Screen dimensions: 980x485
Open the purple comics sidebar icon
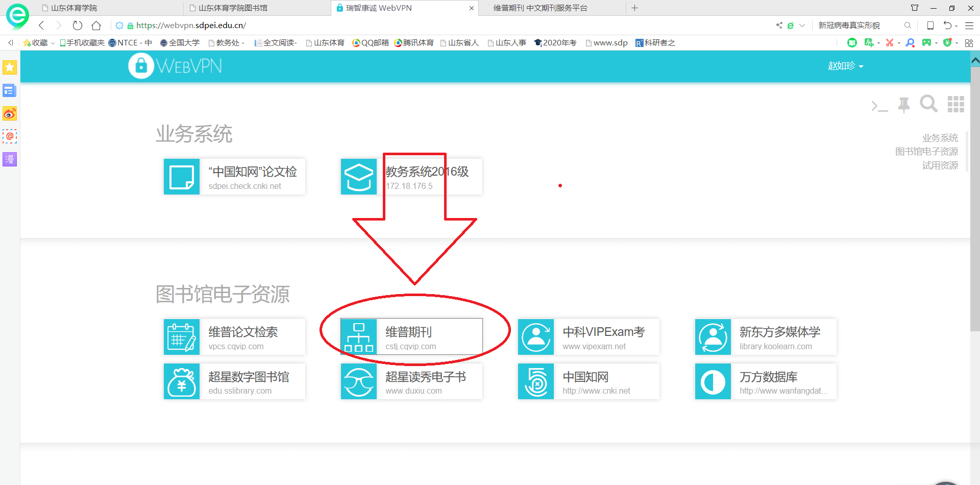click(x=10, y=159)
